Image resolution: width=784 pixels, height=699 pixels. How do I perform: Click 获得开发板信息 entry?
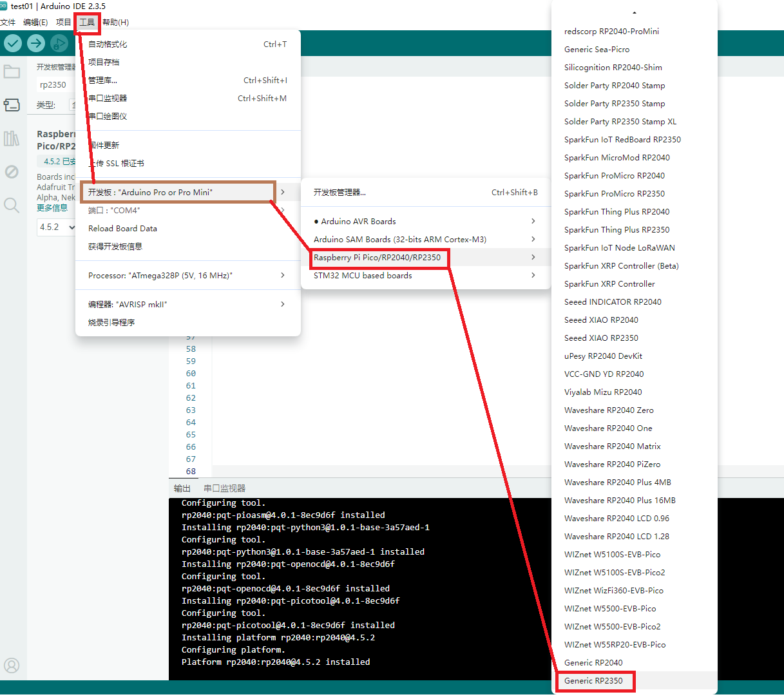tap(188, 246)
